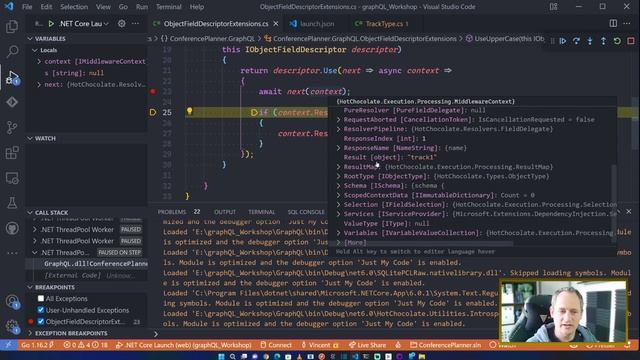
Task: Disable the ObjectFieldDescriptorExt breakpoint checkbox
Action: 41,321
